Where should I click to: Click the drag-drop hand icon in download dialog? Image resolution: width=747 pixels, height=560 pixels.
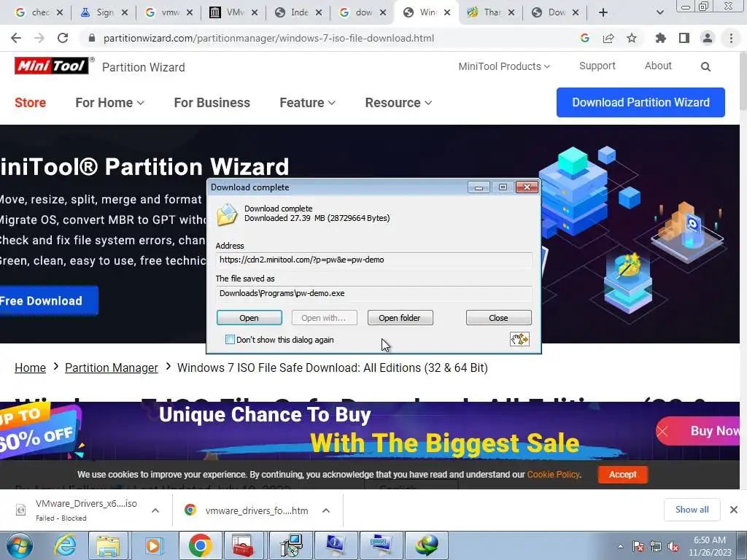pos(519,339)
